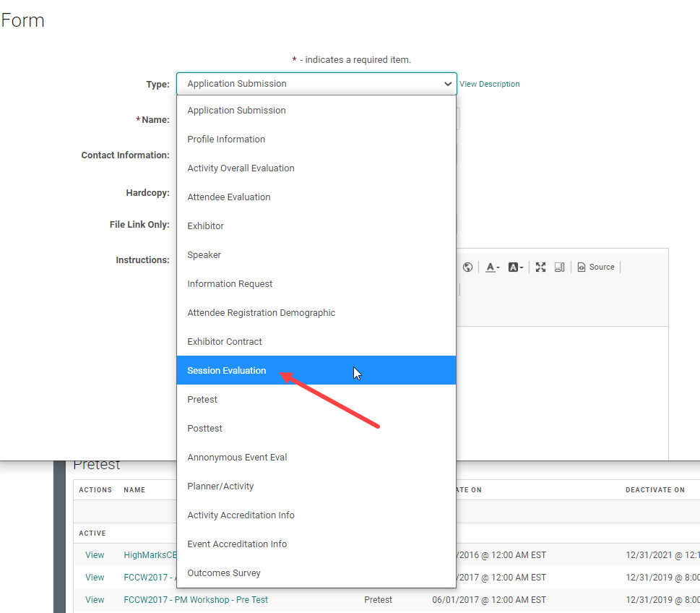Open the text color picker

point(493,267)
